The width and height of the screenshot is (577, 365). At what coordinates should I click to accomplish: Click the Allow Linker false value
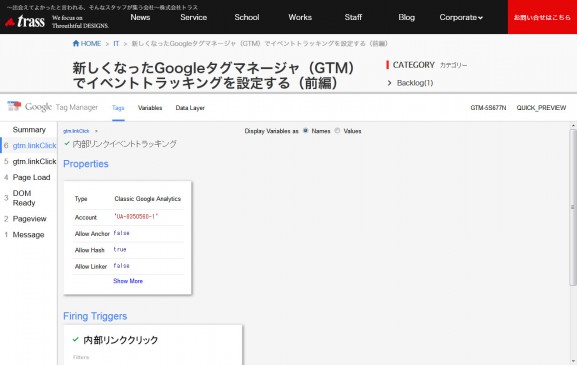tap(121, 265)
